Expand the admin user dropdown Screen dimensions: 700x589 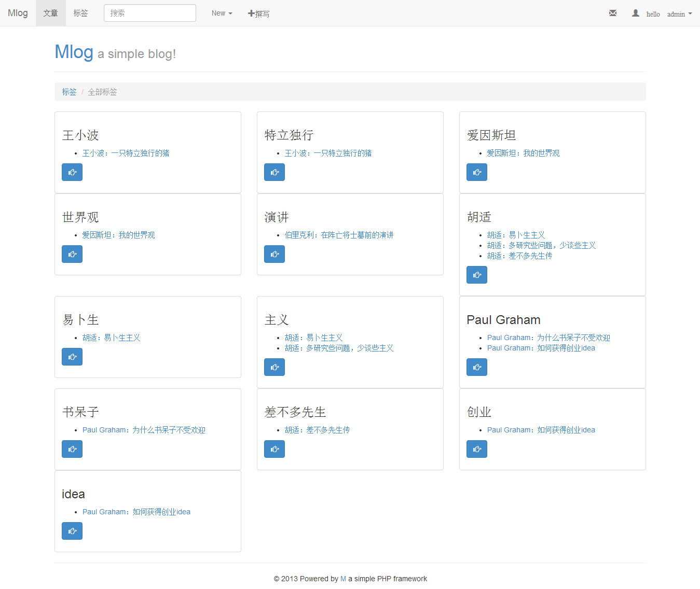(679, 14)
